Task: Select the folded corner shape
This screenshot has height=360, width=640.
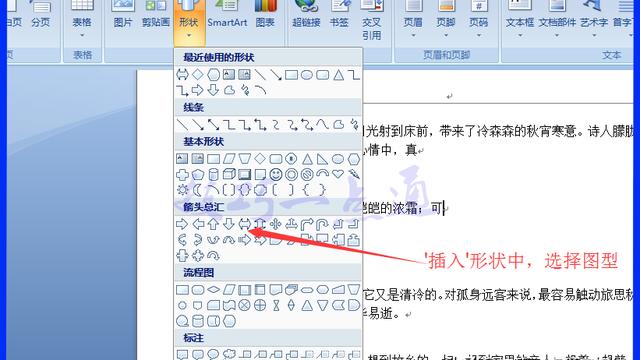Action: 260,174
